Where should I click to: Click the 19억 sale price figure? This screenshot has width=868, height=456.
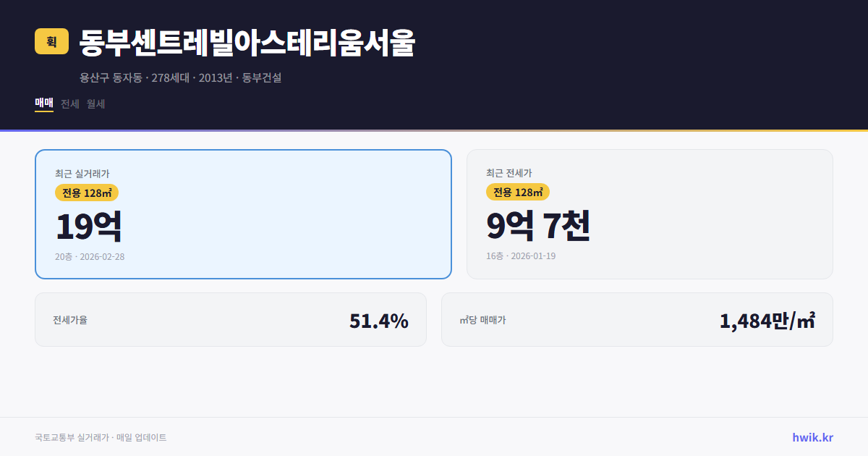tap(90, 225)
